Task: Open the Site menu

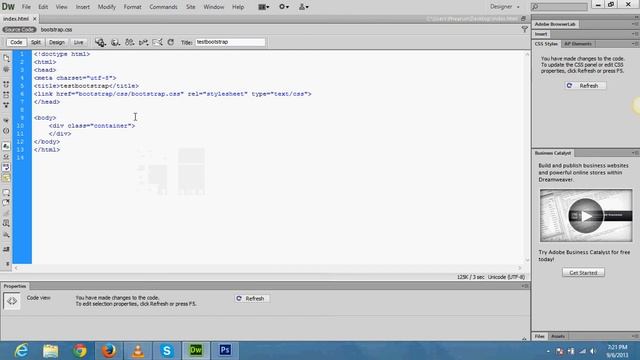Action: (191, 7)
